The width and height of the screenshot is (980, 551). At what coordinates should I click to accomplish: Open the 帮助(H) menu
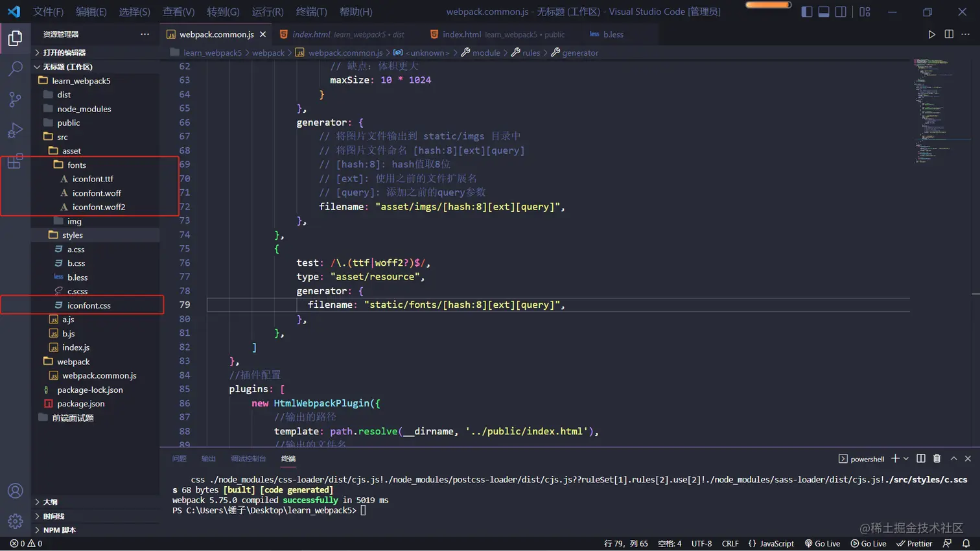tap(356, 12)
